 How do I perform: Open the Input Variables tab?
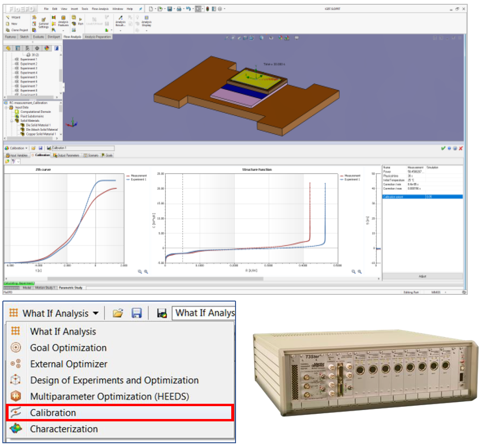17,155
